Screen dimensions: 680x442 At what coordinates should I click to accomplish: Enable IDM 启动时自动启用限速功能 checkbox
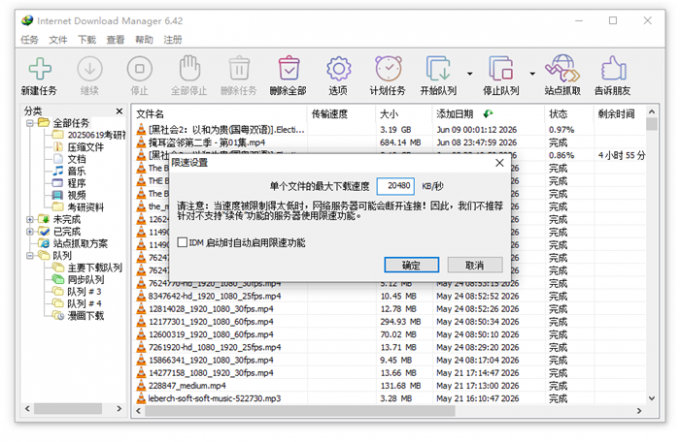pyautogui.click(x=183, y=242)
